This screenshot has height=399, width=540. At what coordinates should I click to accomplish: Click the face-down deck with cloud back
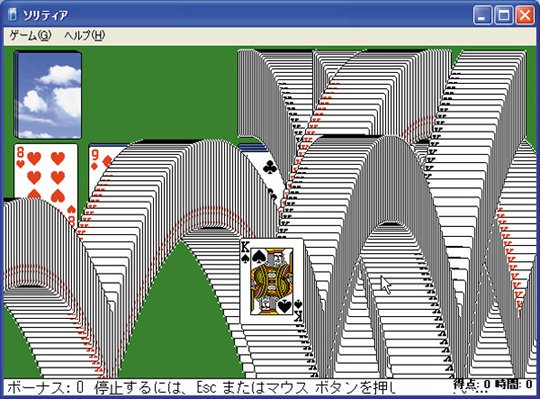[x=48, y=95]
